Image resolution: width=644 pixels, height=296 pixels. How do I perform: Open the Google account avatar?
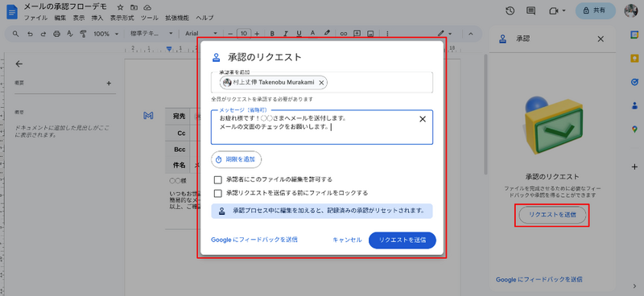tap(631, 11)
